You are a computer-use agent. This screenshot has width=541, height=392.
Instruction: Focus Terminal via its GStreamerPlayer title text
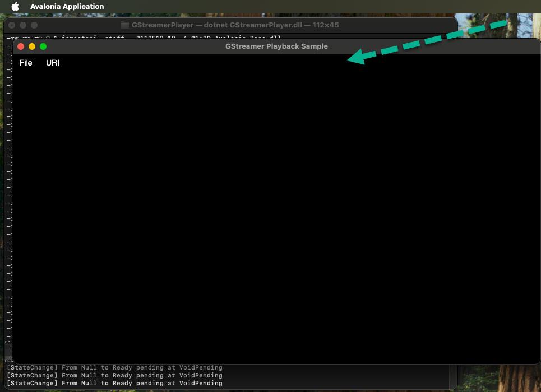click(235, 25)
